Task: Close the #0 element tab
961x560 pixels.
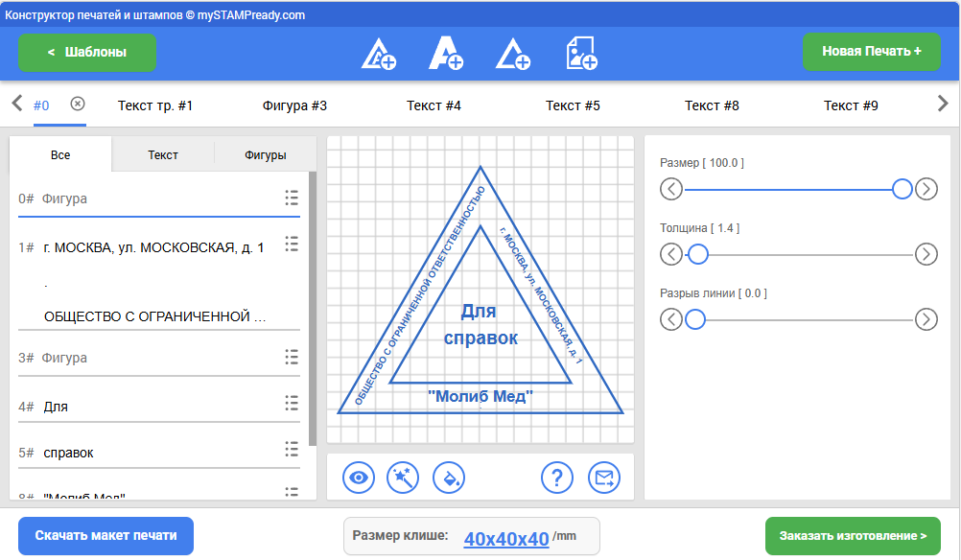Action: pos(78,104)
